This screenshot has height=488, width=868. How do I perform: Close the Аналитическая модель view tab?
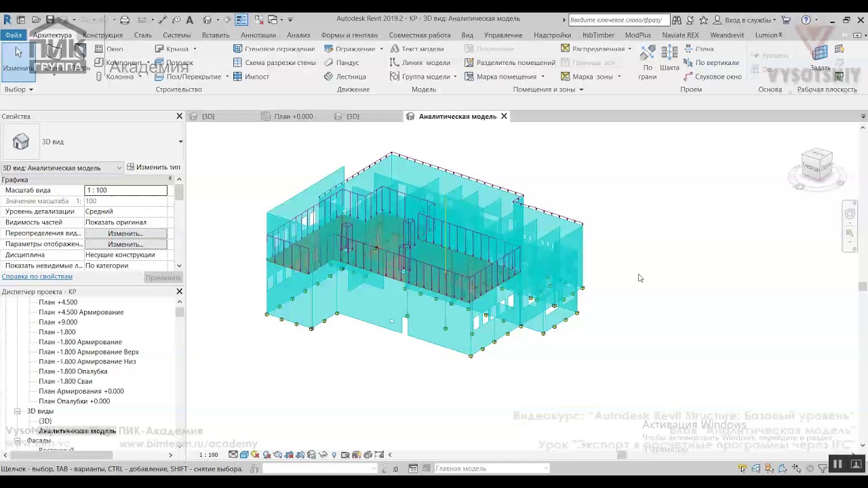[x=504, y=117]
